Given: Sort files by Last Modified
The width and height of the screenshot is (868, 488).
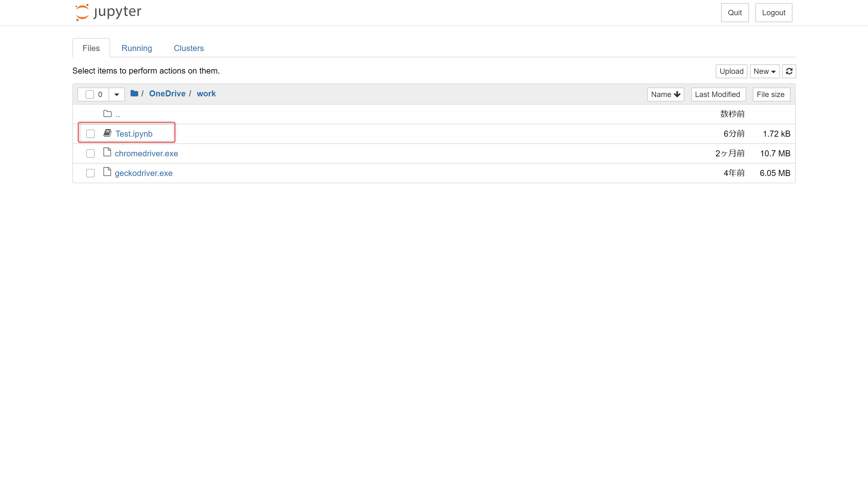Looking at the screenshot, I should [x=718, y=94].
